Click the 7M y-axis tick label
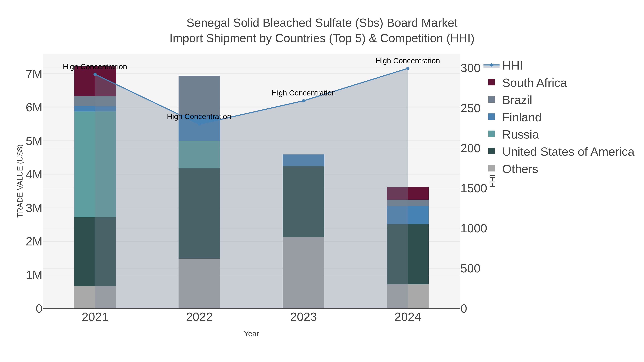 pos(34,74)
